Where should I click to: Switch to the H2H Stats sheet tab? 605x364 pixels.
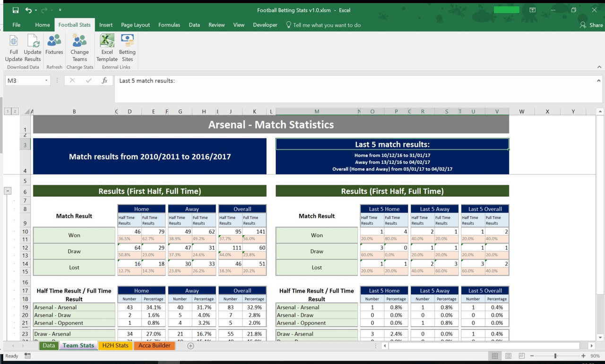coord(115,346)
